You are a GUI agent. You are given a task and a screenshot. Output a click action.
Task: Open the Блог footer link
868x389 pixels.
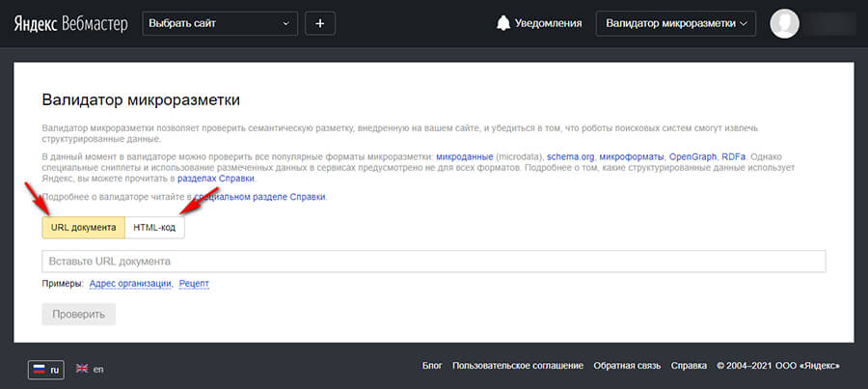pyautogui.click(x=432, y=367)
